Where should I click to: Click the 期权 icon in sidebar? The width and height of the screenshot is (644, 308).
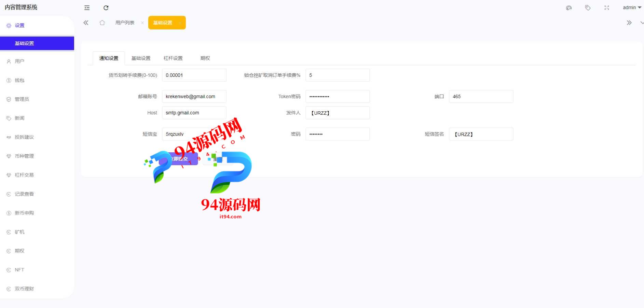(9, 251)
